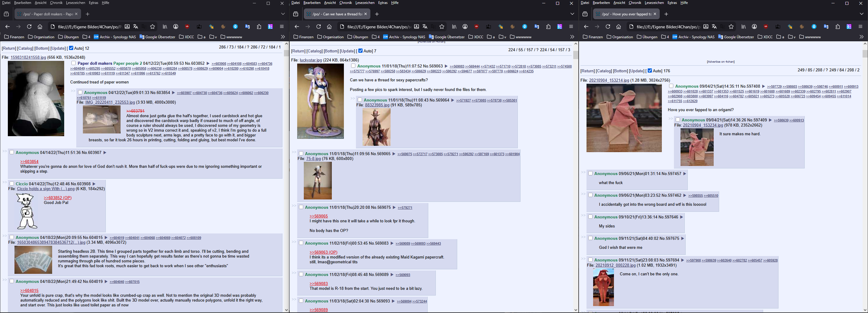The height and width of the screenshot is (313, 868).
Task: Open the uBlock Origin icon in the Paper doll makers window
Action: (x=187, y=27)
